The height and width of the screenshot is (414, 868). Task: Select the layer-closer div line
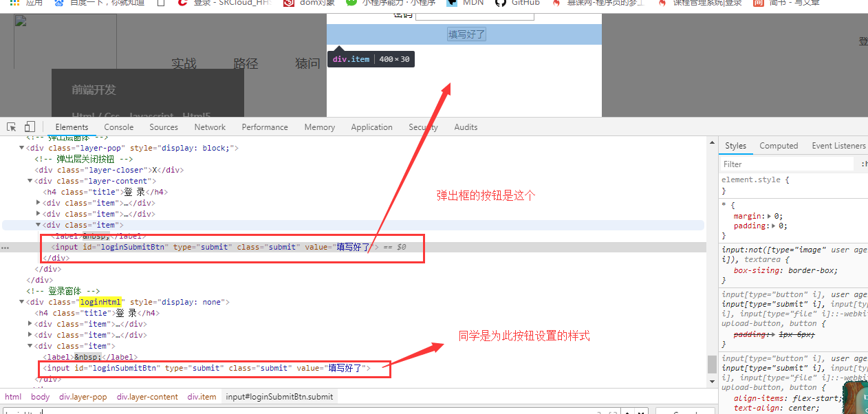(x=110, y=170)
